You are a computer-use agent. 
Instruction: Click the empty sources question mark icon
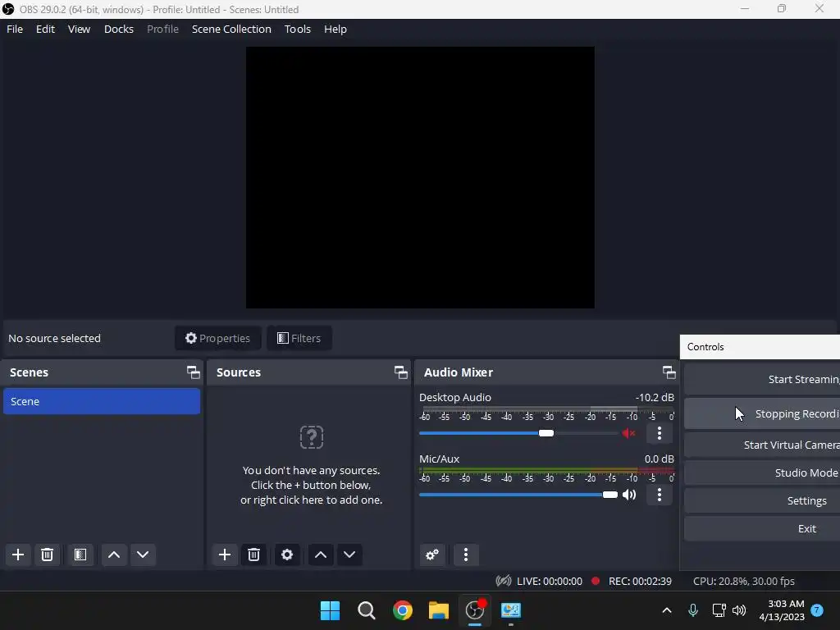311,437
